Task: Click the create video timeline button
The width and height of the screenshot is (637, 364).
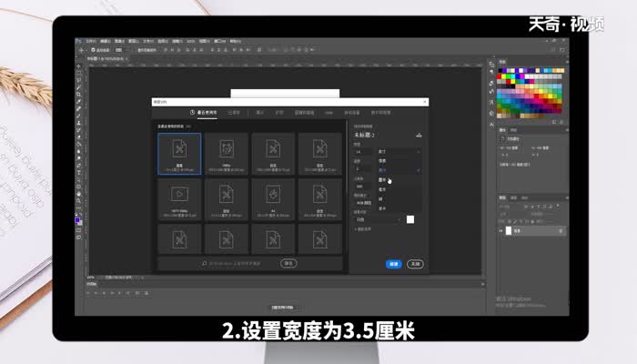Action: click(282, 308)
